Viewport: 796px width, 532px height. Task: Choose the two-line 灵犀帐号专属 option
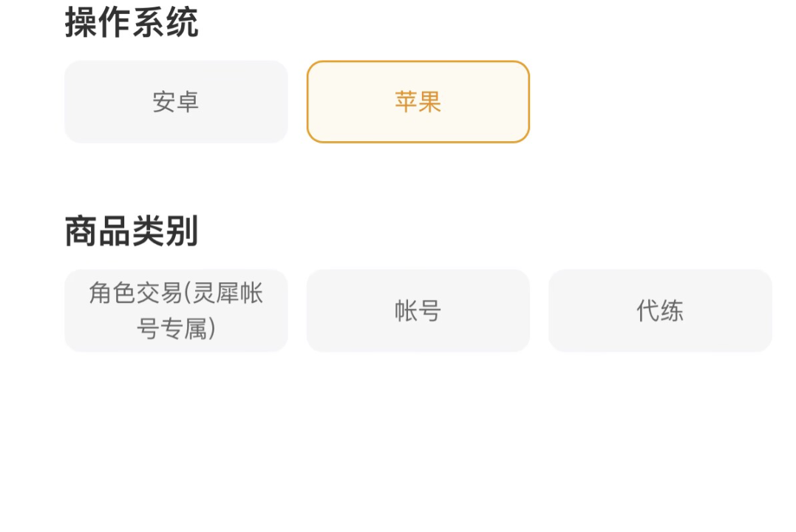click(176, 310)
